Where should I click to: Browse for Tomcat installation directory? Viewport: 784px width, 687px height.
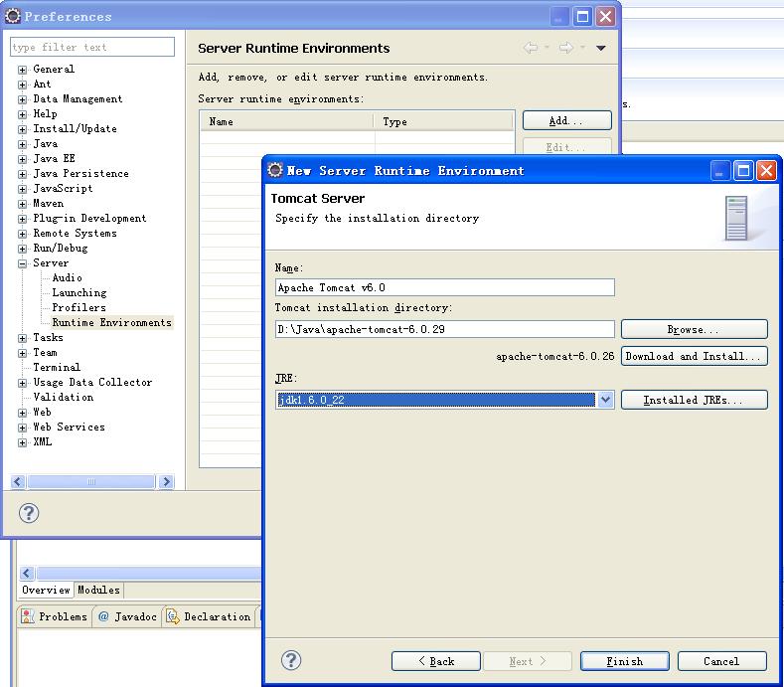(694, 329)
